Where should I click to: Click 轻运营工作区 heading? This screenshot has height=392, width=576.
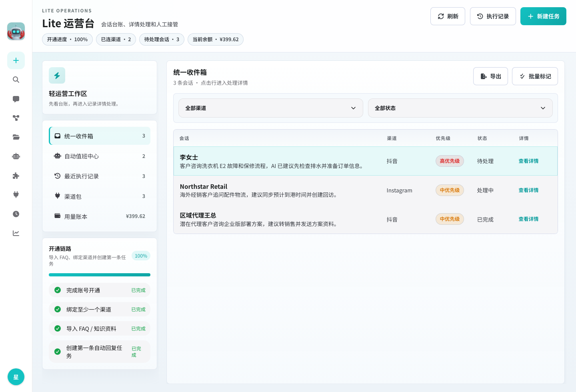point(68,94)
